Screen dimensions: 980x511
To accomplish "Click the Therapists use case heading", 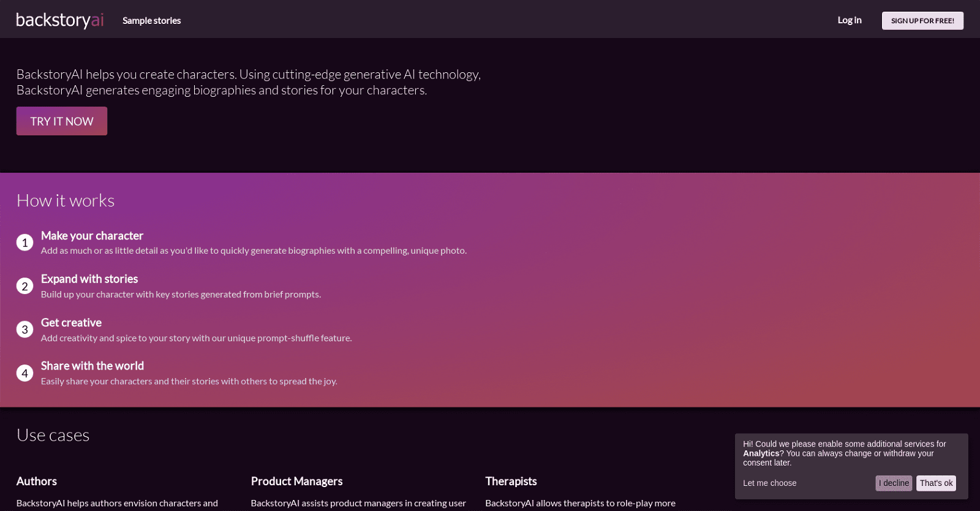I will [x=511, y=482].
